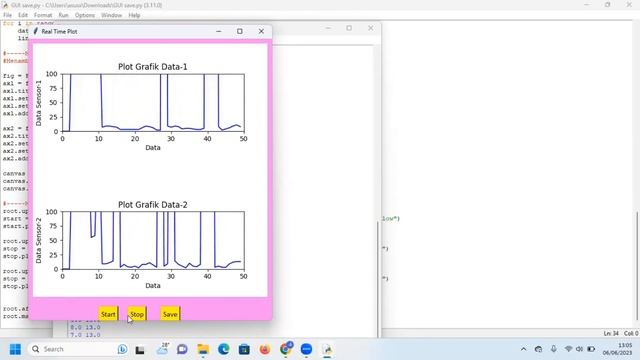Click the Real Time Plot feather icon

coord(36,31)
